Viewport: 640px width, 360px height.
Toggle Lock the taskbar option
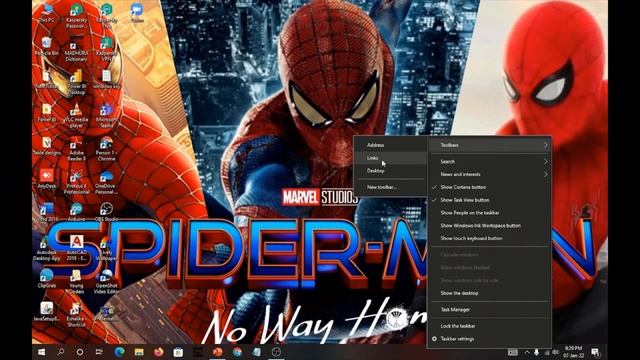489,326
